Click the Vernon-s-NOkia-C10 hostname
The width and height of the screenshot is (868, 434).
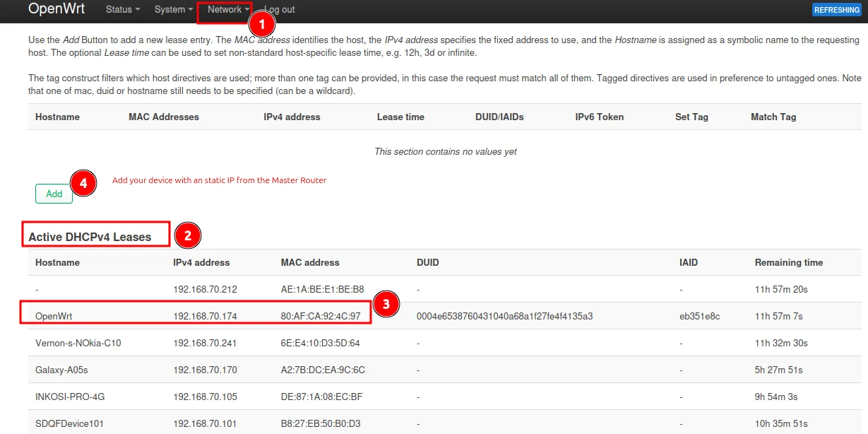pyautogui.click(x=78, y=343)
